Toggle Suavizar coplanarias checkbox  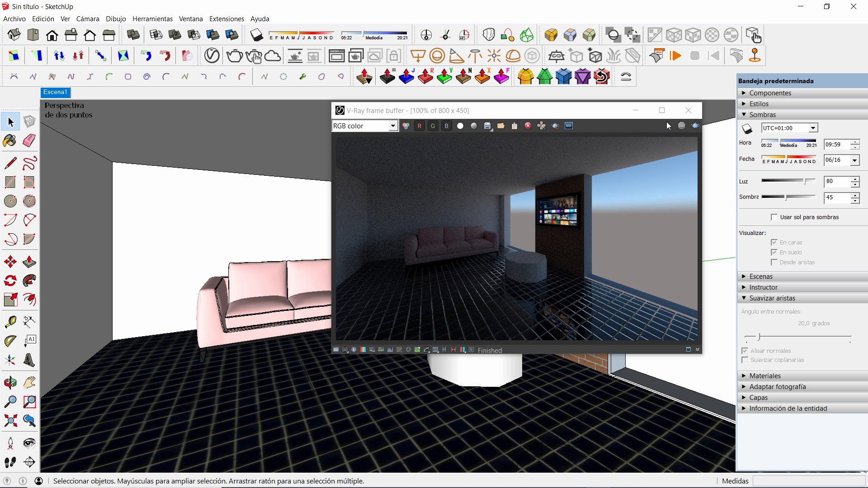745,360
